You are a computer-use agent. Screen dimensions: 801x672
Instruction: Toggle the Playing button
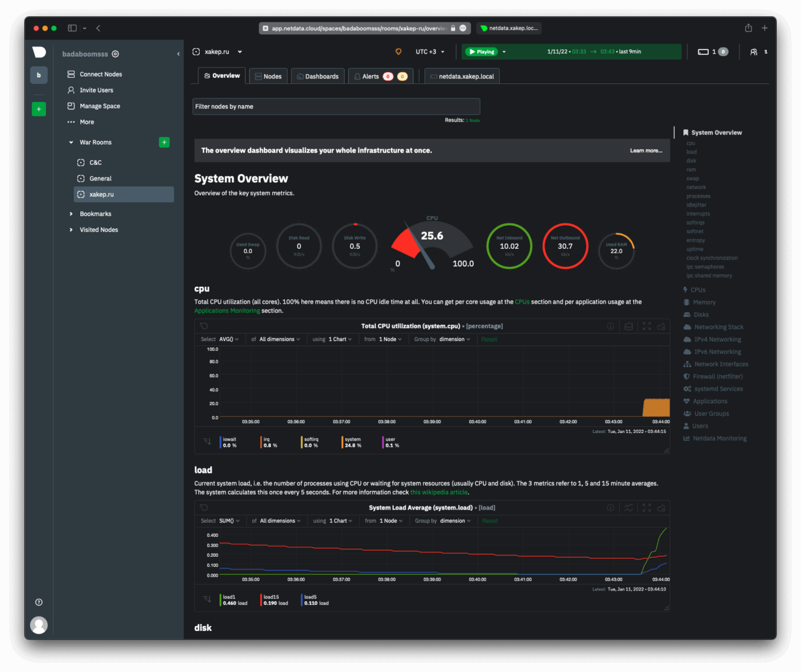(481, 52)
